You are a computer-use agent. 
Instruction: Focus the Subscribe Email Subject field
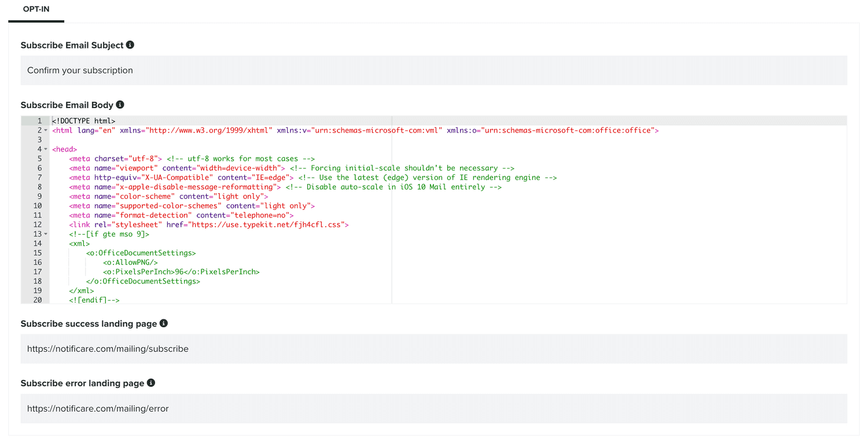433,71
